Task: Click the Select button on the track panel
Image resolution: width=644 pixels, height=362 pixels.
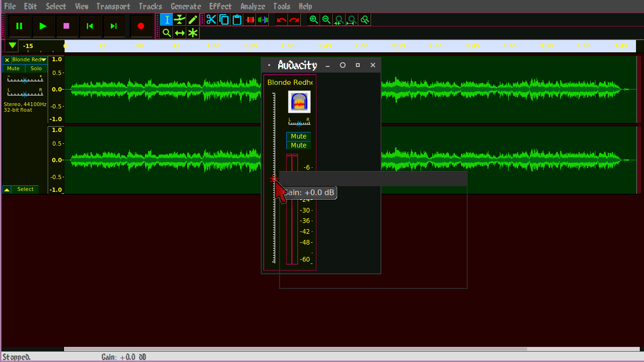Action: pos(26,189)
